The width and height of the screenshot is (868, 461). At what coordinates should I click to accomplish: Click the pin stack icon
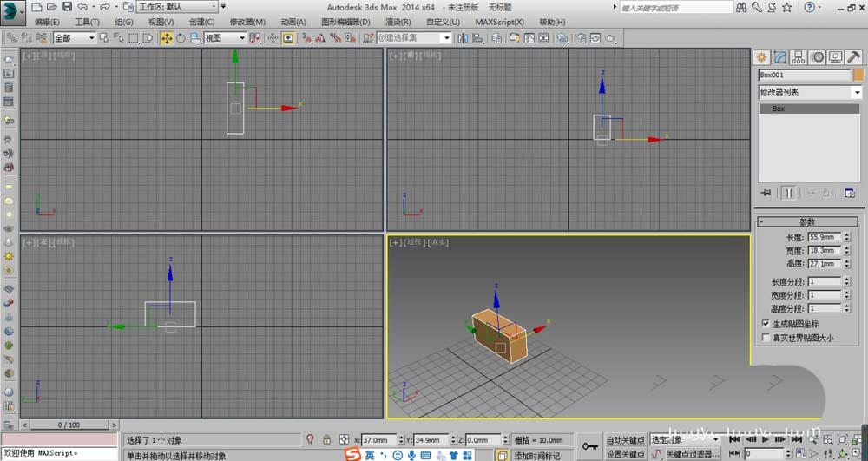click(766, 193)
